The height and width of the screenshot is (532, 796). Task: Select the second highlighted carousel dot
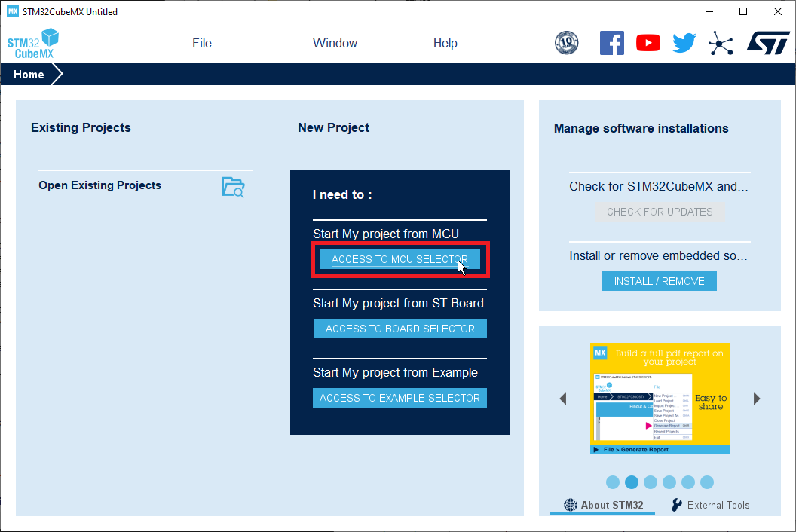click(x=632, y=482)
